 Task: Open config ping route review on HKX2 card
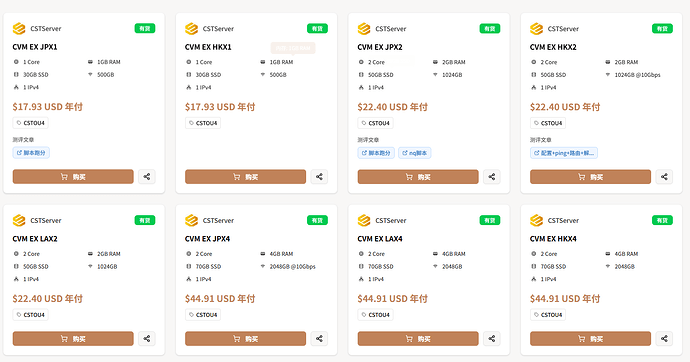pyautogui.click(x=564, y=153)
